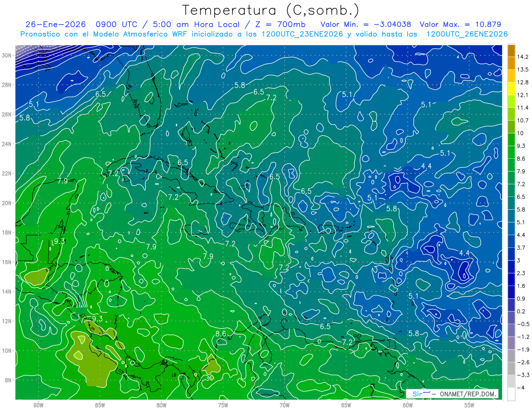Click the '24N' latitude axis label

pyautogui.click(x=7, y=144)
